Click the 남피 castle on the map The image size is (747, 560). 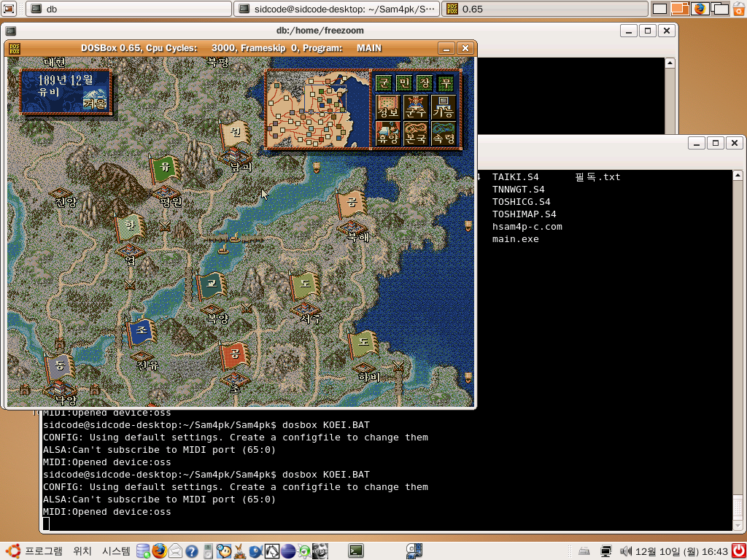tap(234, 156)
